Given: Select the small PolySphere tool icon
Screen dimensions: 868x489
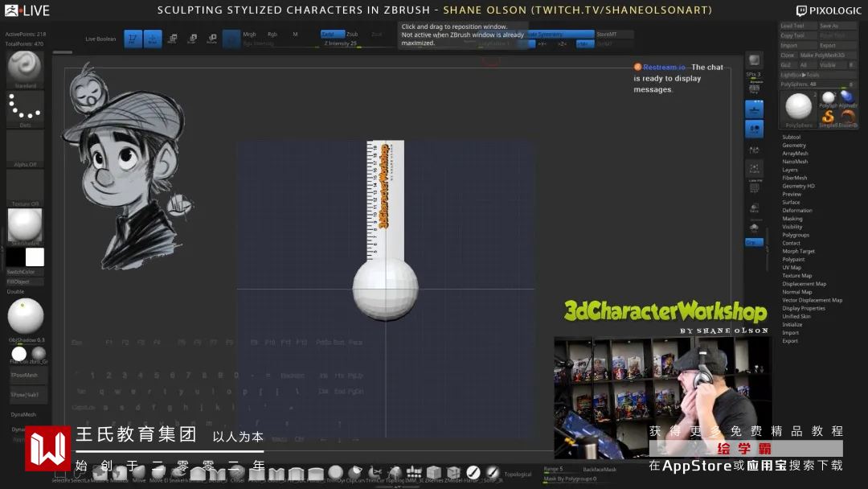Looking at the screenshot, I should click(828, 99).
